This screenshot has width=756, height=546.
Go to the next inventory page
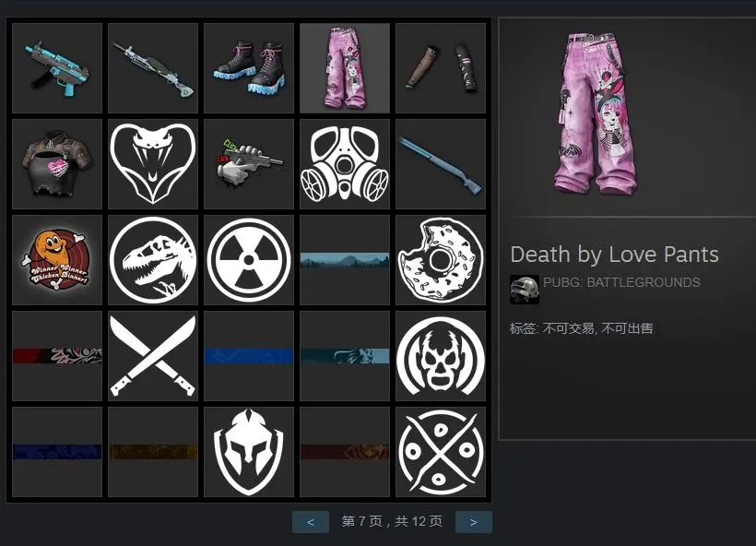pos(474,522)
